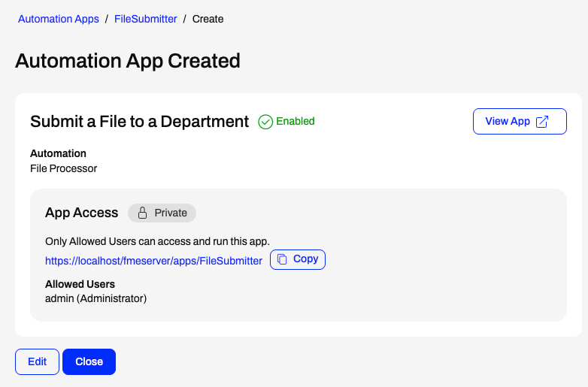Copy the app URL with Copy button
588x387 pixels.
(298, 259)
